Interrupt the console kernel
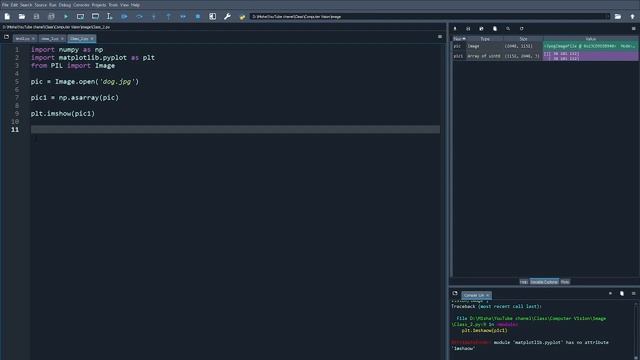The image size is (640, 360). (x=611, y=293)
